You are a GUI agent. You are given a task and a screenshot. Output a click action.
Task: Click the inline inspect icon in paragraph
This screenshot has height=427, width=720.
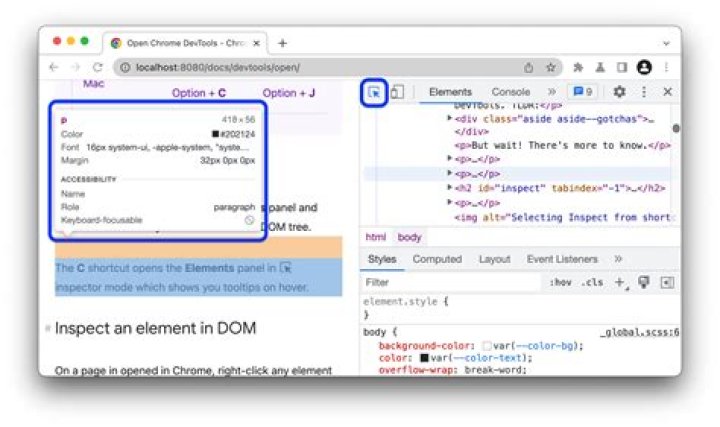click(x=285, y=267)
